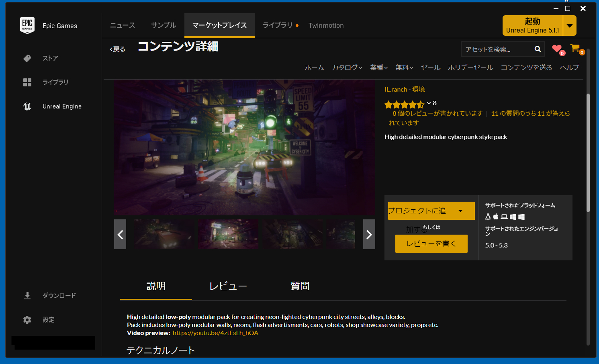This screenshot has width=599, height=364.
Task: Click the vertical scrollbar on the right
Action: click(588, 153)
